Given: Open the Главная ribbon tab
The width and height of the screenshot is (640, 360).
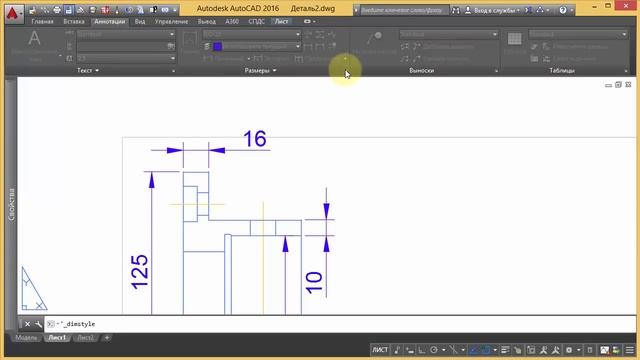Looking at the screenshot, I should [42, 22].
